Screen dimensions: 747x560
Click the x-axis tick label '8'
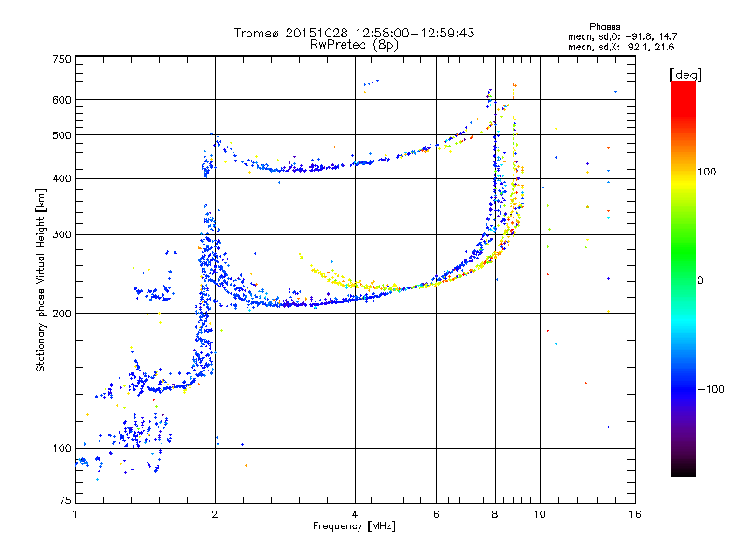click(x=495, y=514)
